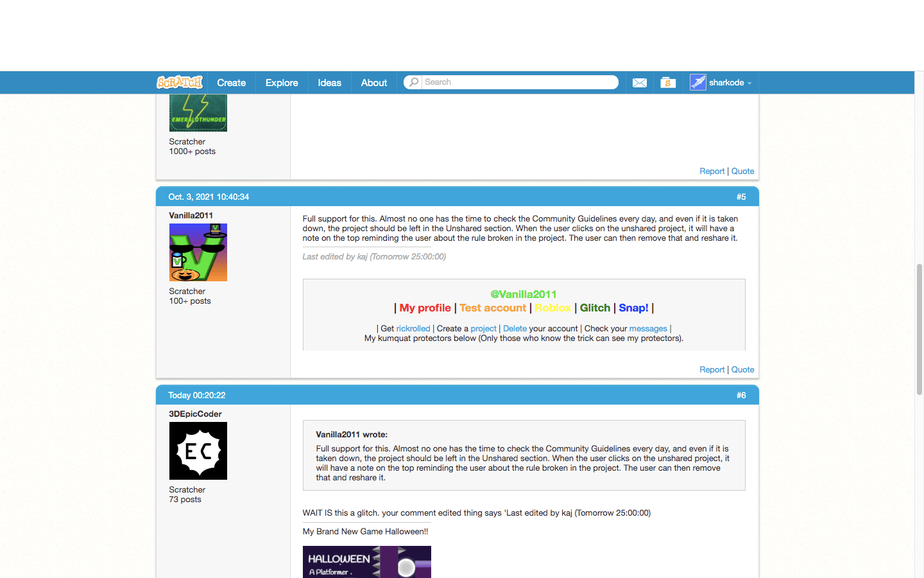Open the Ideas page
Viewport: 924px width, 578px height.
pyautogui.click(x=329, y=82)
